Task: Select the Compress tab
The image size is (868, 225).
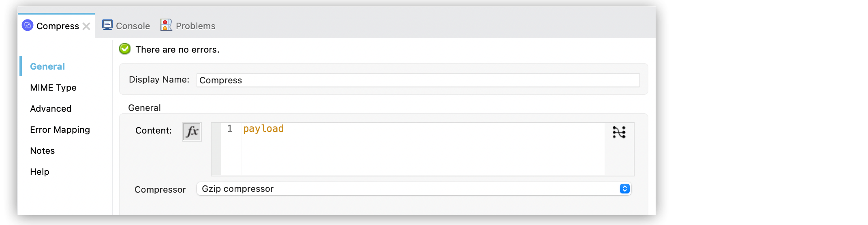Action: click(58, 26)
